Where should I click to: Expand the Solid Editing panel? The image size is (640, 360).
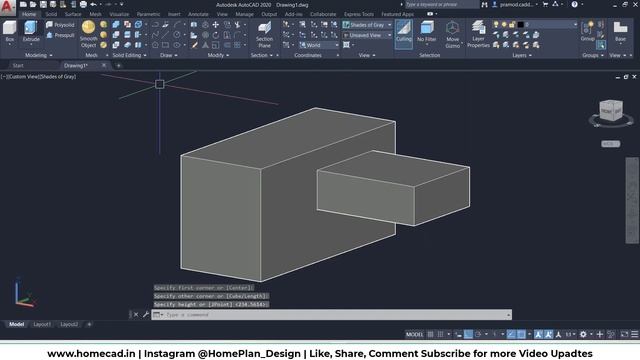[129, 55]
